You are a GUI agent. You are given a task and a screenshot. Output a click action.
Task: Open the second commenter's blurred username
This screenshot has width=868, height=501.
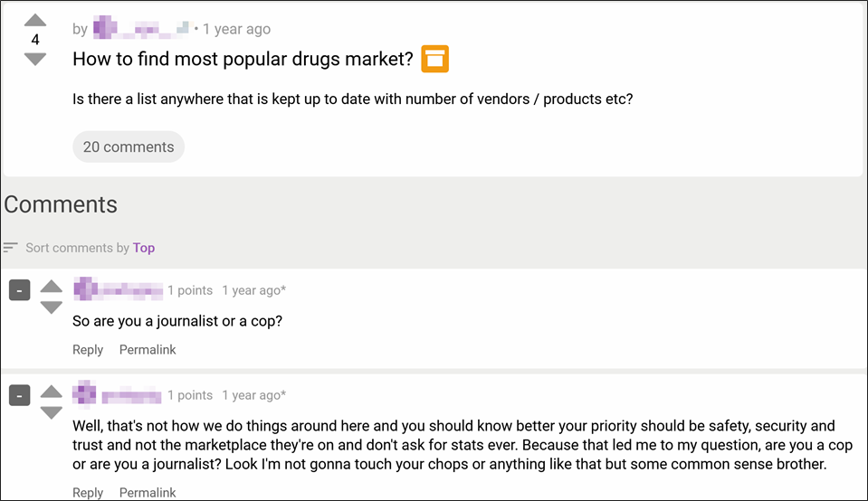[x=118, y=395]
